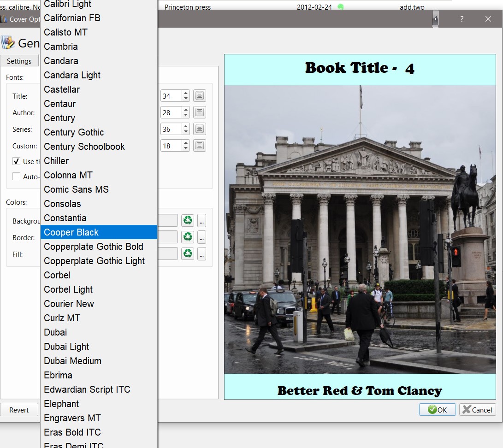Choose Courier New font
The height and width of the screenshot is (448, 503).
pos(99,303)
